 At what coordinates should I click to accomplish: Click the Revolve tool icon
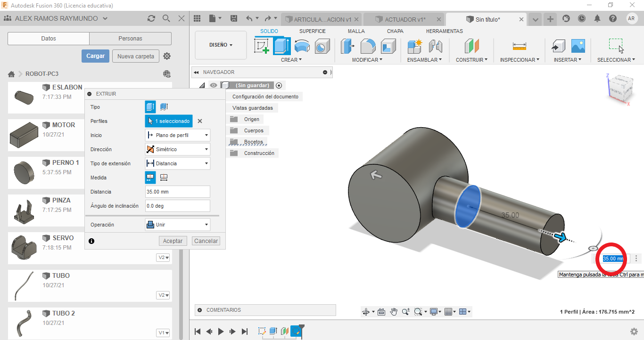pos(302,46)
